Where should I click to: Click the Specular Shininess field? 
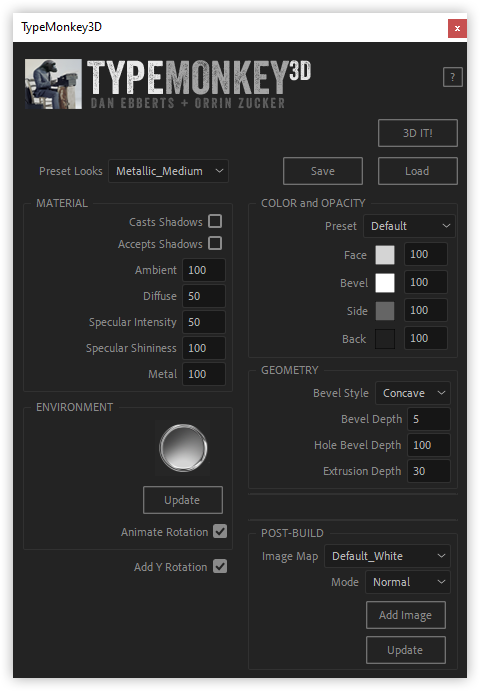(x=204, y=348)
